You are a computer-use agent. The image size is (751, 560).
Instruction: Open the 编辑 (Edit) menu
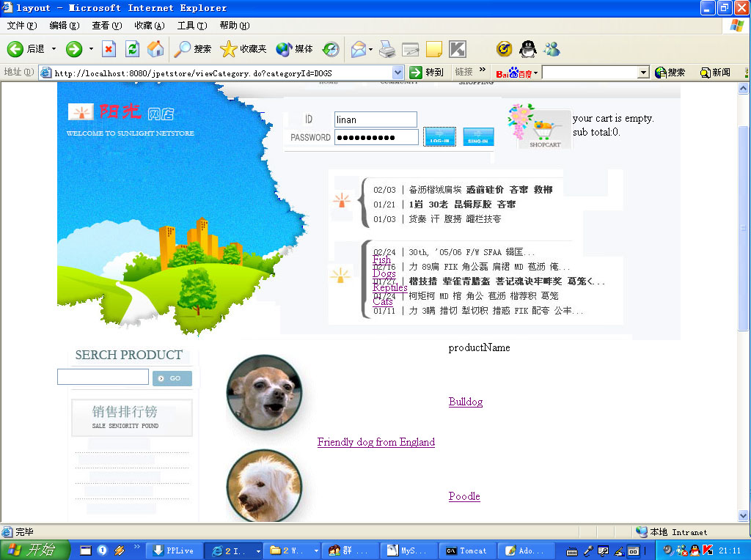click(65, 26)
